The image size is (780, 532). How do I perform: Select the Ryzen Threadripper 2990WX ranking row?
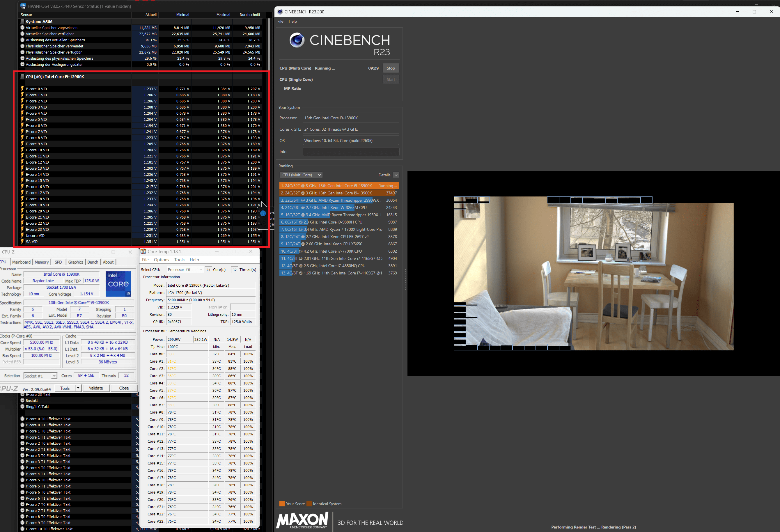(x=339, y=201)
